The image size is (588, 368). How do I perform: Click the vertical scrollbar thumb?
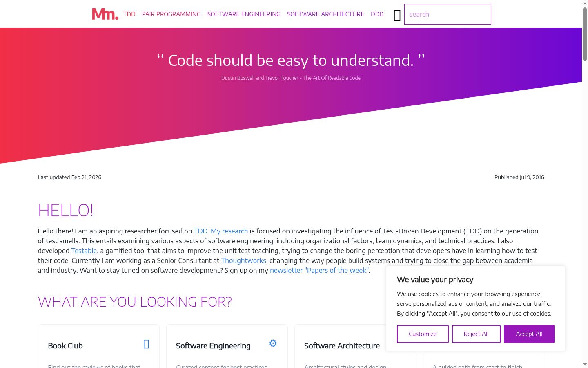pos(585,34)
